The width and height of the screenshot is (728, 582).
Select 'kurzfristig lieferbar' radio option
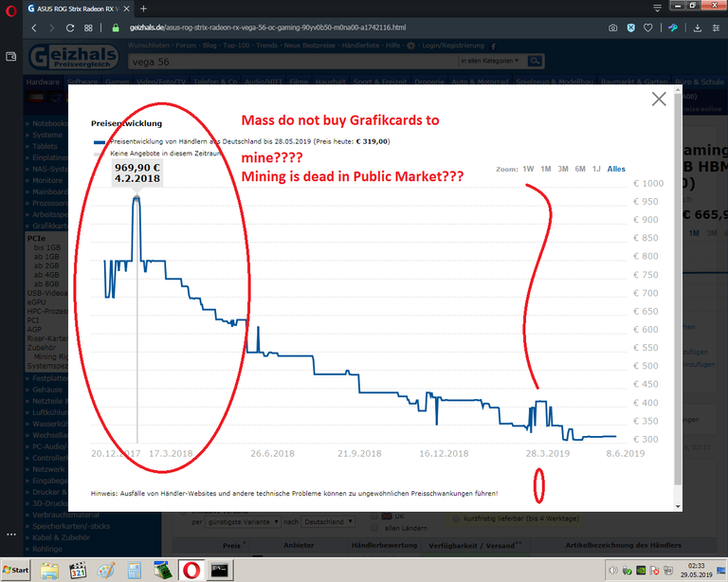point(456,518)
